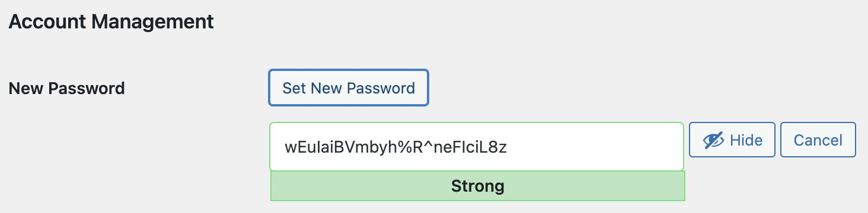Click the crossed-out eye icon

(x=713, y=140)
